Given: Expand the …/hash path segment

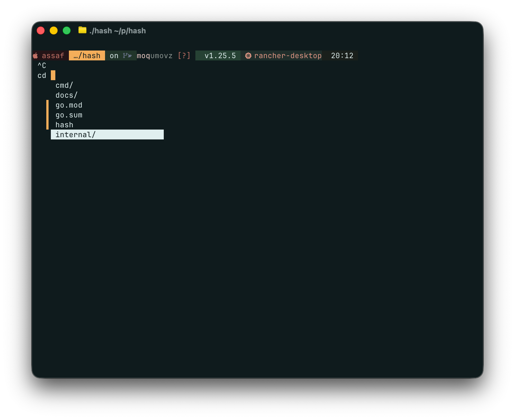Looking at the screenshot, I should (87, 56).
